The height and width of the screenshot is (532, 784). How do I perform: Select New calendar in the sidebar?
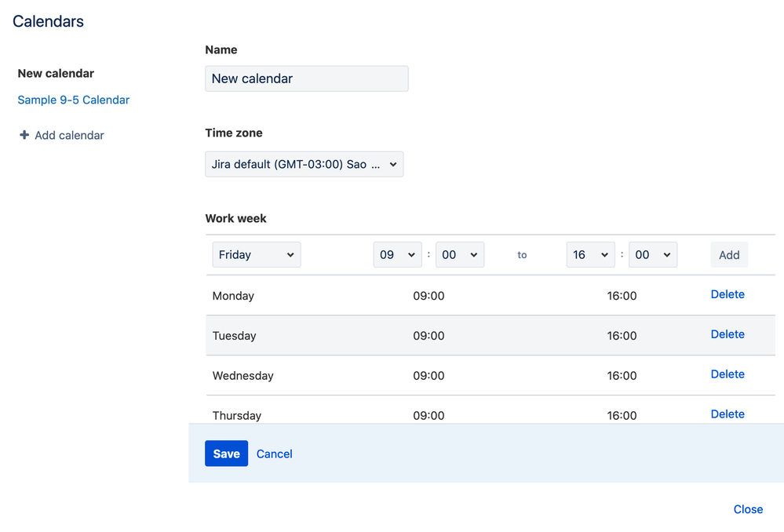coord(56,74)
